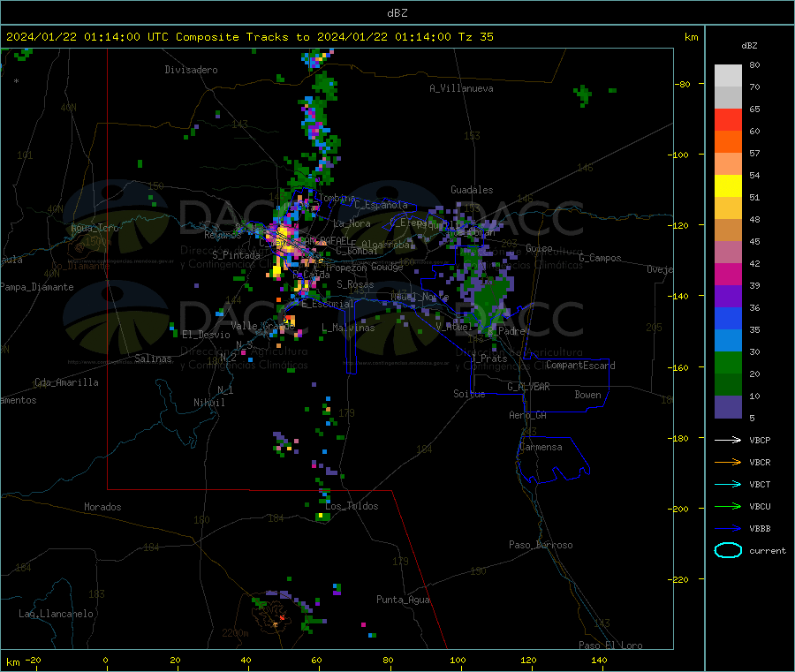Click the L_Malvinas location label
The image size is (795, 672).
tap(348, 328)
